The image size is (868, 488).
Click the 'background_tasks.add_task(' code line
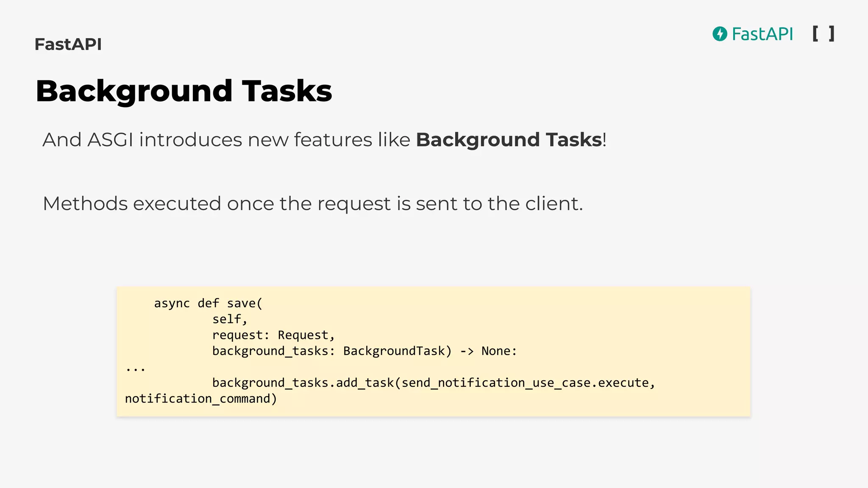tap(434, 383)
